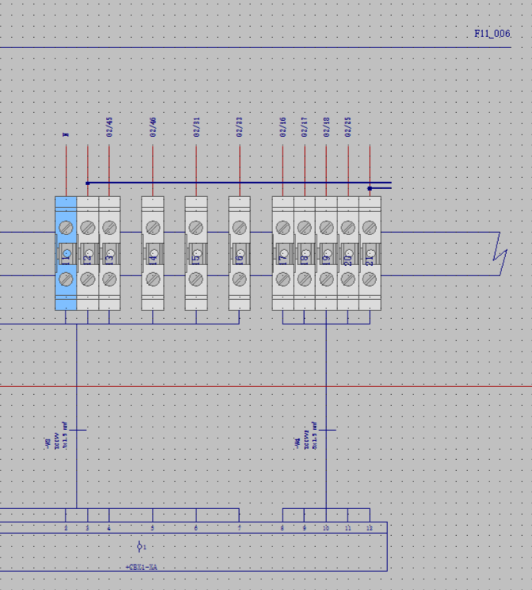532x590 pixels.
Task: Click the lower screw of terminal 12
Action: tap(88, 279)
